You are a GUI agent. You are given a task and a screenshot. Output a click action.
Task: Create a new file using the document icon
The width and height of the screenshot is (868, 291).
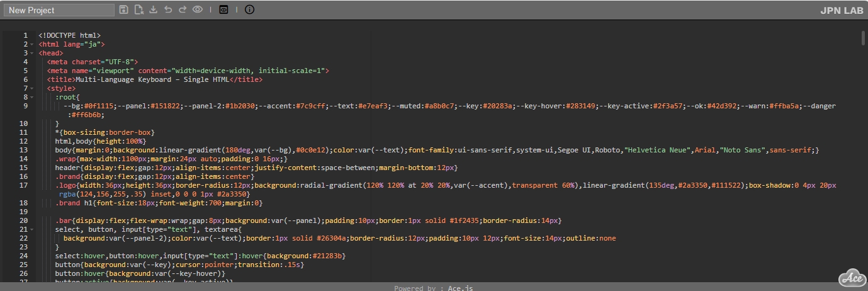coord(138,9)
